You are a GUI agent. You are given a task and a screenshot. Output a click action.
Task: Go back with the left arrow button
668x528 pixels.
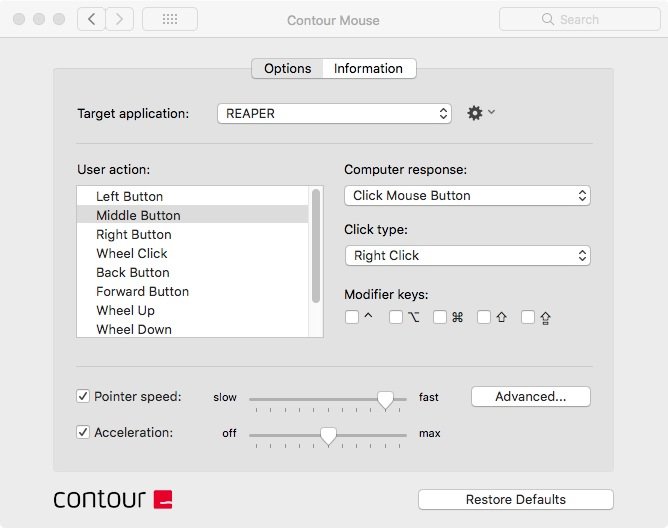91,19
